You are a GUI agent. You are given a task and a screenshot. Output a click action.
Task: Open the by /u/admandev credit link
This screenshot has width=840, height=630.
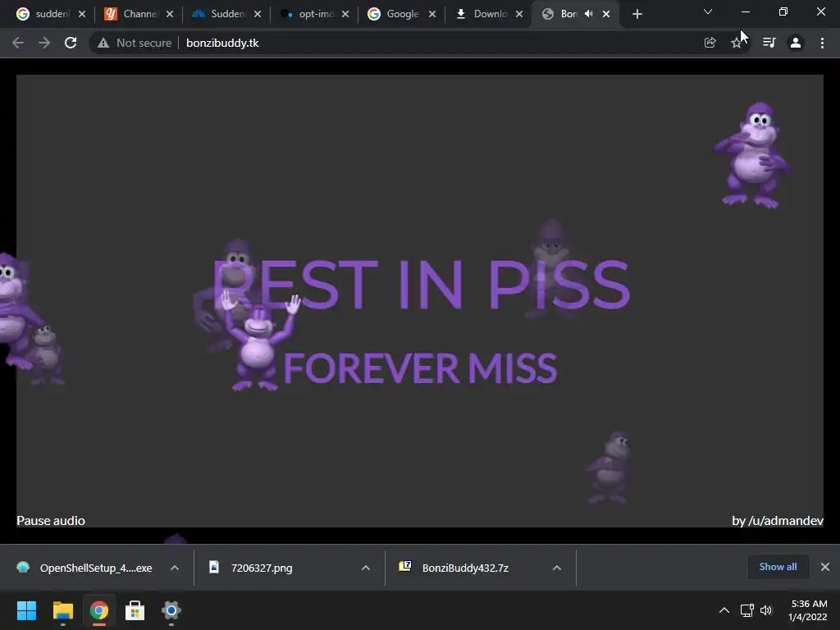pyautogui.click(x=778, y=521)
